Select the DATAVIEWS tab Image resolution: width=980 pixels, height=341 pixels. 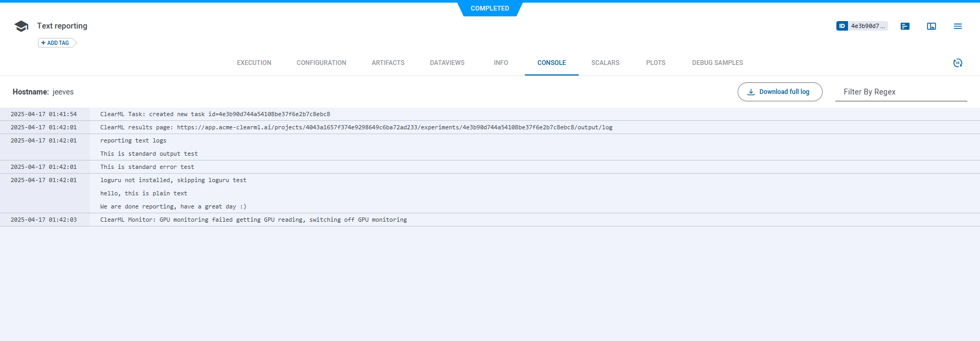point(447,63)
